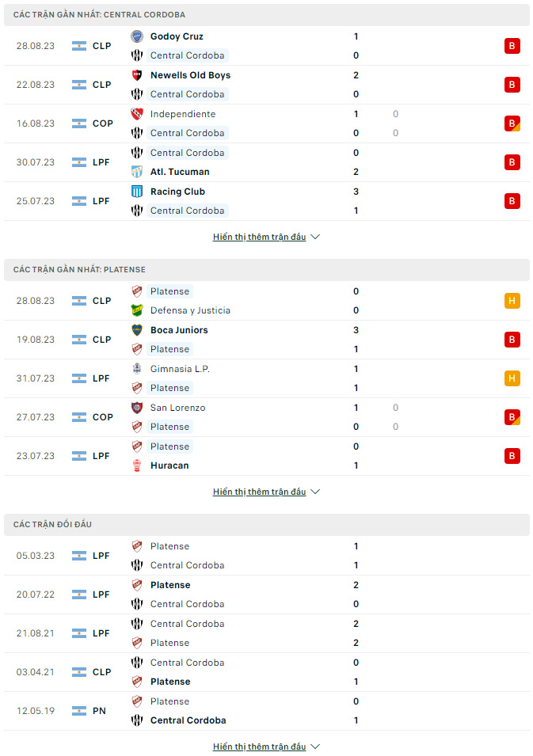Click the Atl. Tucuman crest

(x=137, y=172)
